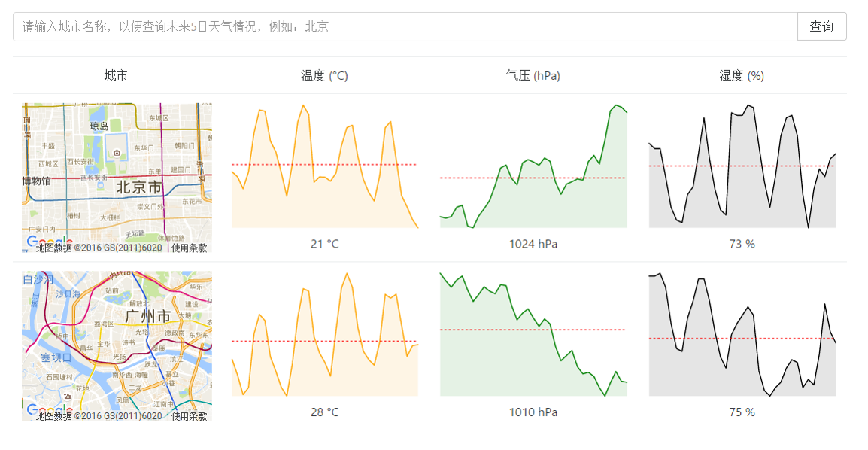Click Guangzhou's orange temperature chart

pyautogui.click(x=325, y=334)
